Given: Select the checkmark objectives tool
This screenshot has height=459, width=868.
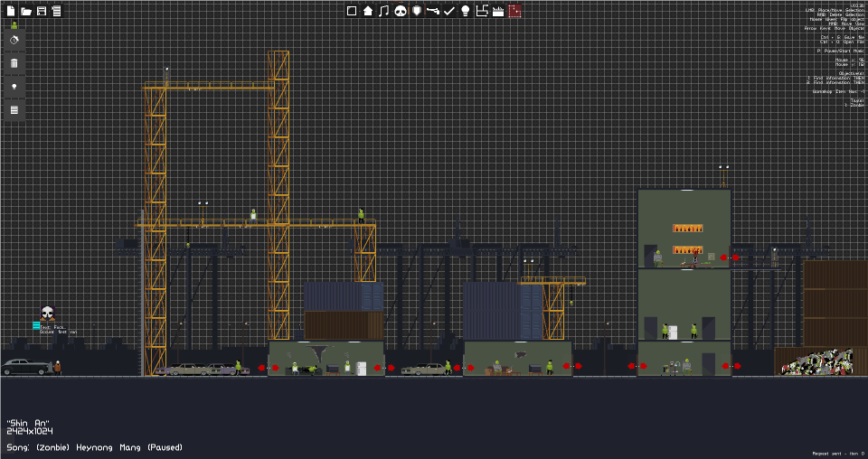Looking at the screenshot, I should coord(449,11).
